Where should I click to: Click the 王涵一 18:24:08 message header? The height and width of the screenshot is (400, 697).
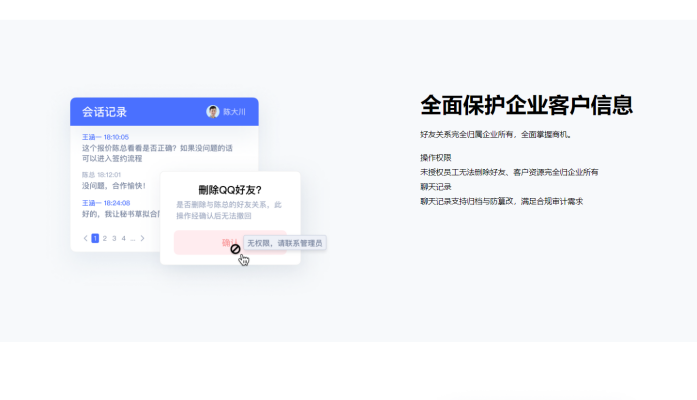click(106, 203)
